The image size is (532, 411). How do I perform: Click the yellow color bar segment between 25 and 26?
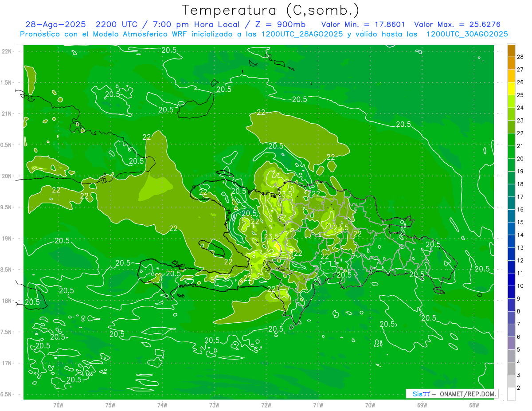[511, 88]
